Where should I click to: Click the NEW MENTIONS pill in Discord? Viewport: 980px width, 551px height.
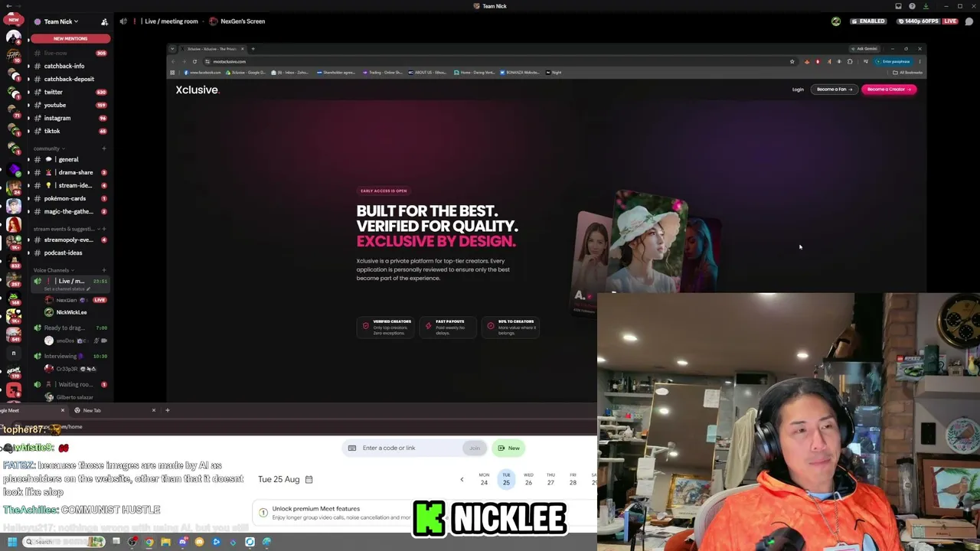tap(70, 38)
